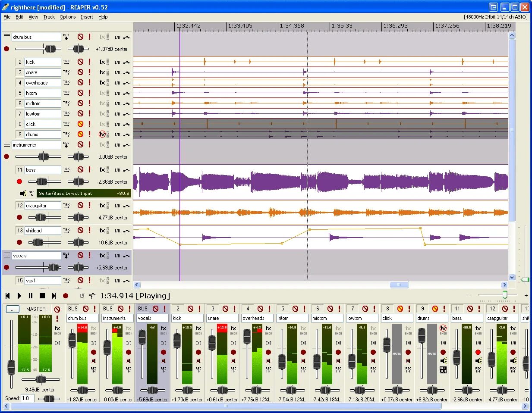Open the Insert menu
The image size is (532, 413).
tap(87, 17)
